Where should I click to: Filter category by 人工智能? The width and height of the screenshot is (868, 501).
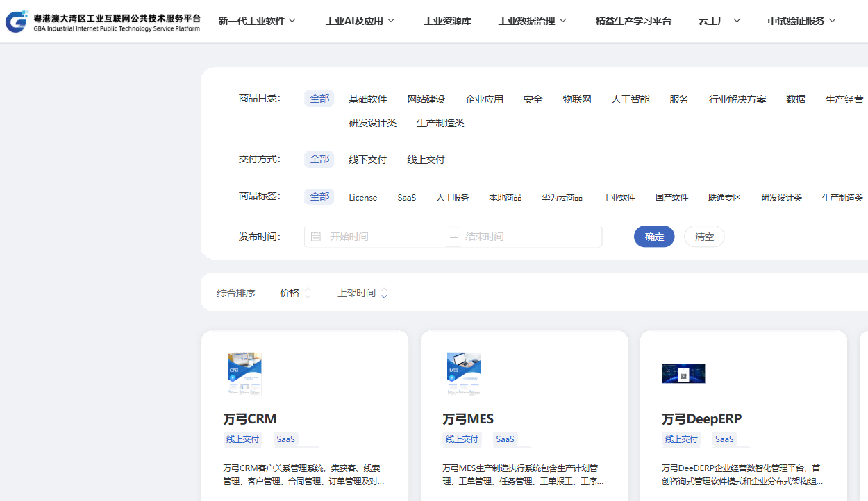(630, 99)
